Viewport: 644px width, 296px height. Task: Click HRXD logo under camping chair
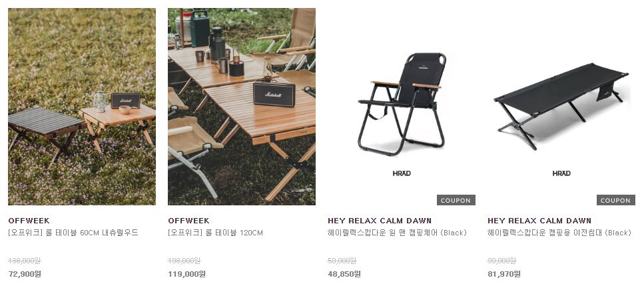pos(402,173)
